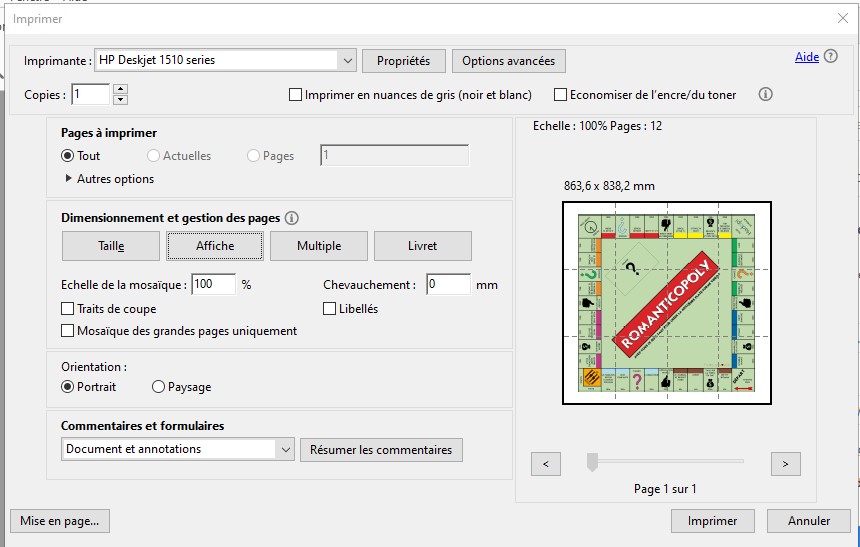
Task: Click the preview page slider handle
Action: click(592, 462)
